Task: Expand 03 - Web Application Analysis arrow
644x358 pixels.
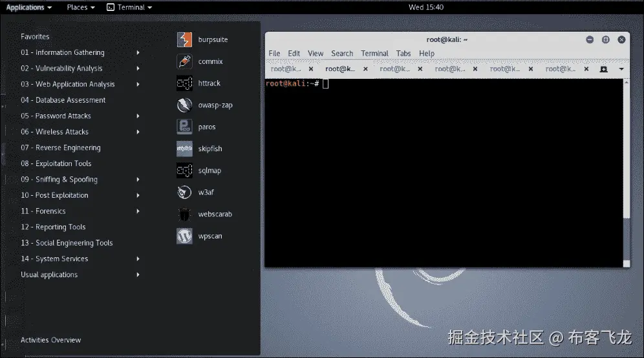Action: [x=138, y=84]
